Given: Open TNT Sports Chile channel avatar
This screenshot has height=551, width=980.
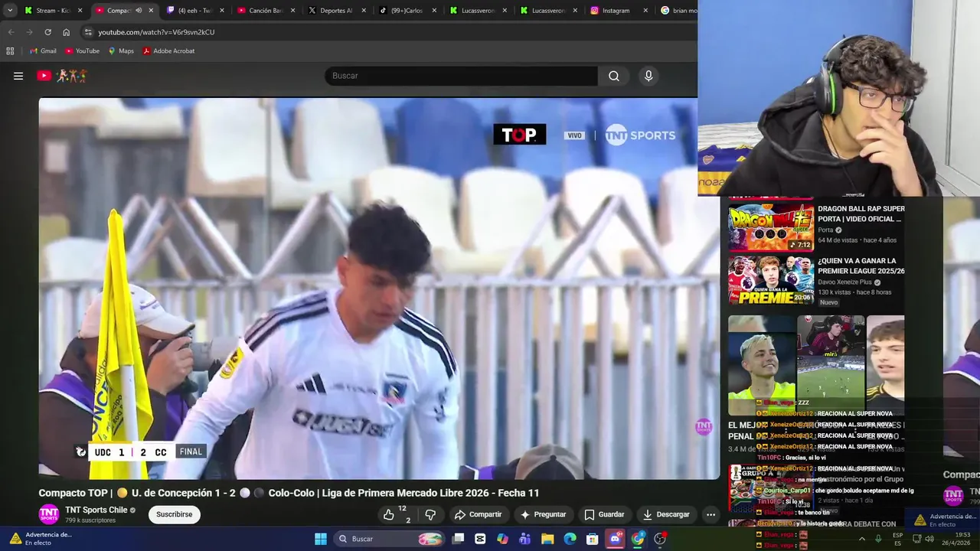Looking at the screenshot, I should pyautogui.click(x=49, y=514).
